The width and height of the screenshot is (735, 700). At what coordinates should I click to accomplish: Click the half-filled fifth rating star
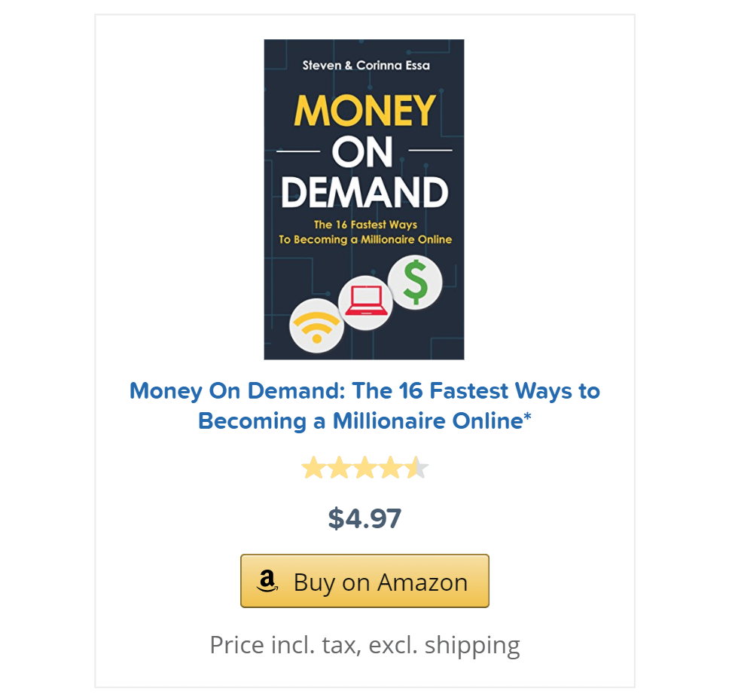pos(416,467)
